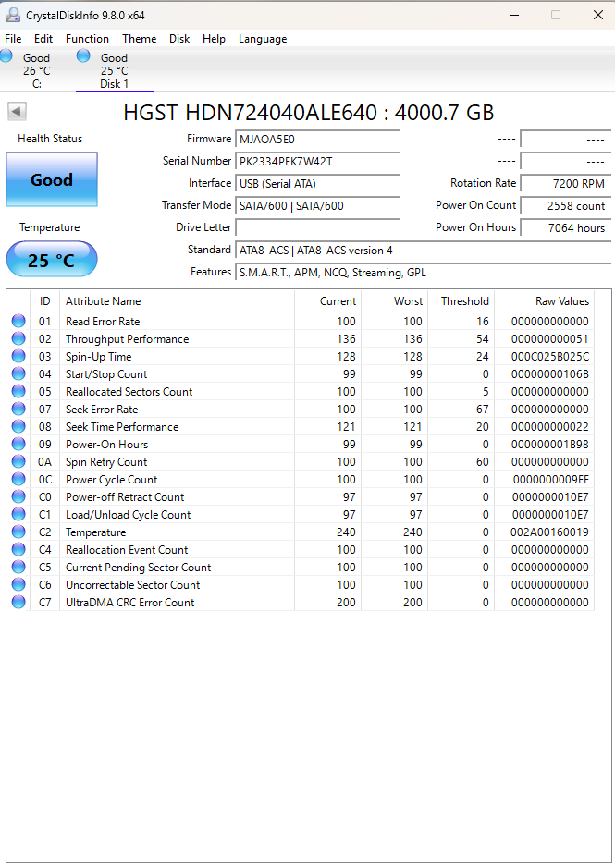Click the empty Drive Letter field
Screen dimensions: 615x868
pyautogui.click(x=317, y=227)
